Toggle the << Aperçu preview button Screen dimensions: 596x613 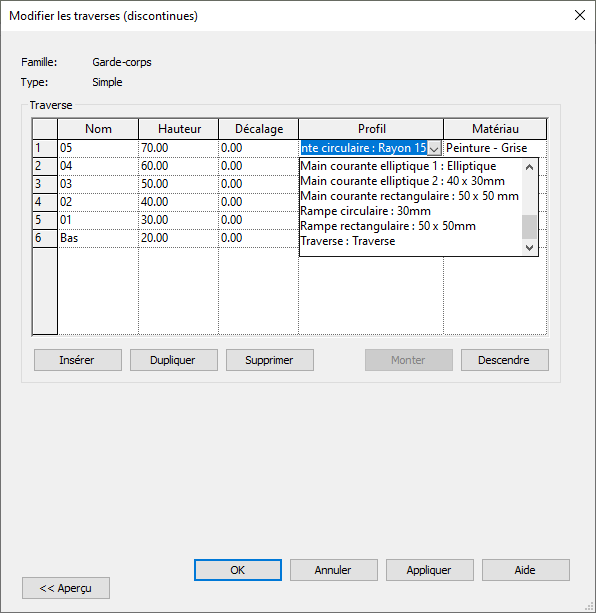pyautogui.click(x=66, y=588)
